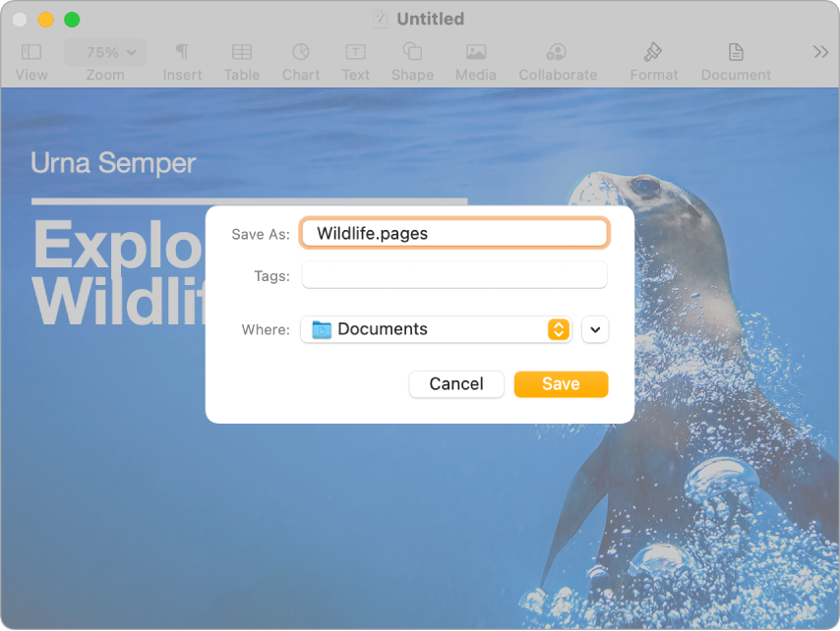Insert a Text box via toolbar icon
The height and width of the screenshot is (631, 840).
click(355, 52)
